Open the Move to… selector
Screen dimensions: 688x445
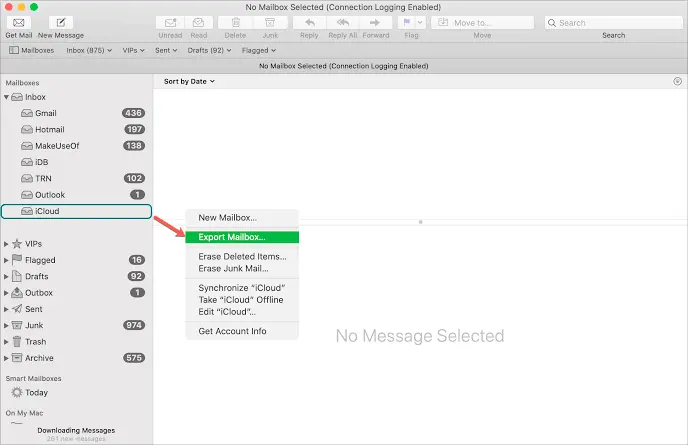[x=482, y=22]
